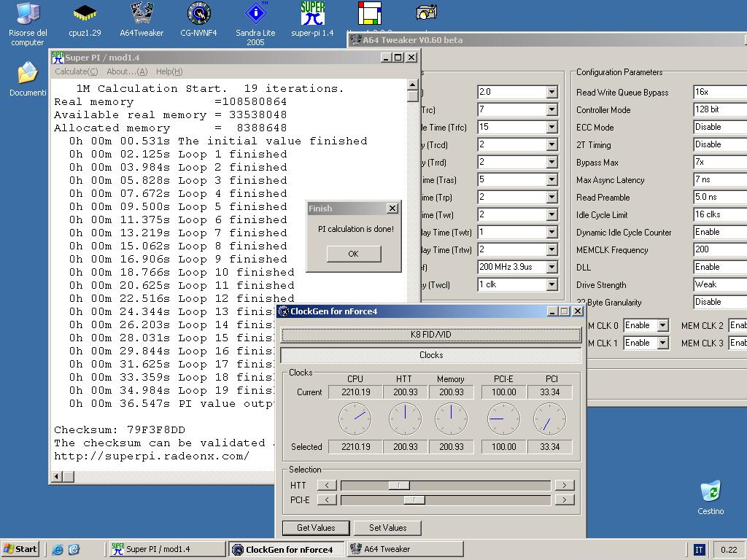Open the (Twcl) dropdown showing 1 clk
747x560 pixels.
click(551, 284)
